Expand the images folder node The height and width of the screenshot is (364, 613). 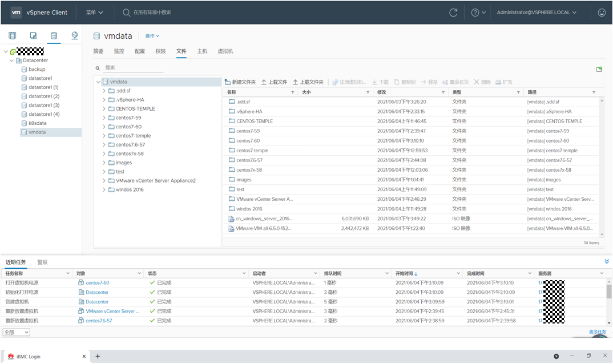(104, 163)
